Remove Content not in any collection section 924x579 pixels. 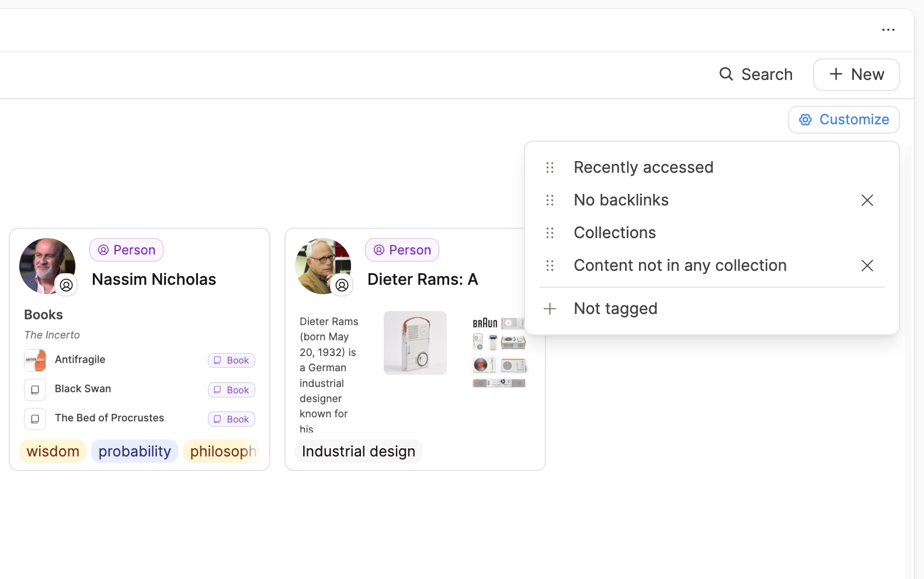867,266
